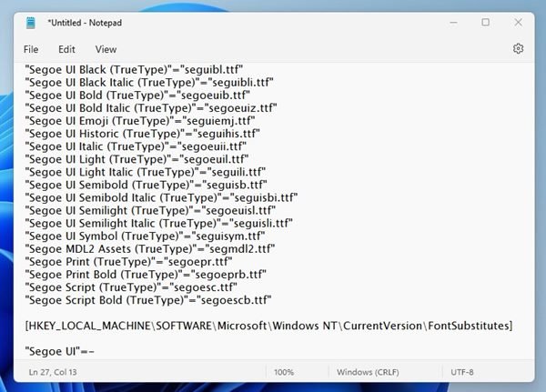Open the File menu
The width and height of the screenshot is (546, 392).
click(x=31, y=49)
